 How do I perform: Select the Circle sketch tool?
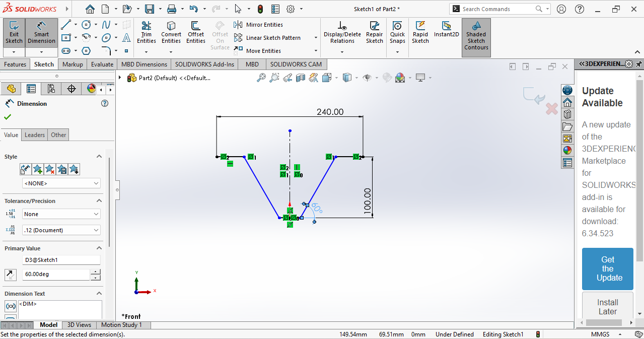86,25
